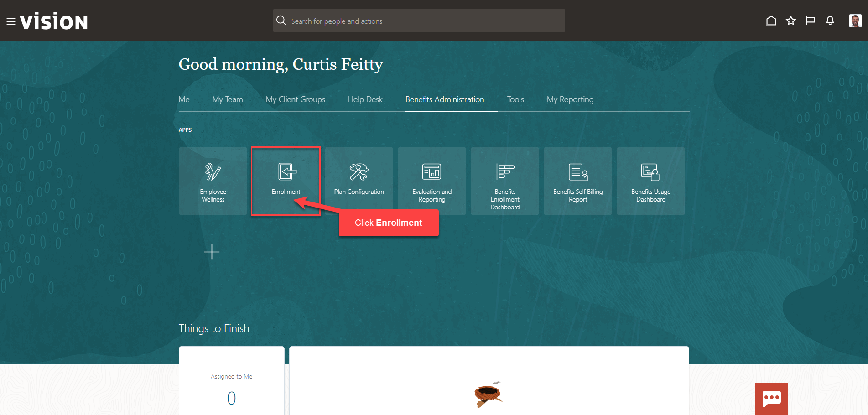Viewport: 868px width, 415px height.
Task: Focus the Search for people and actions field
Action: (419, 21)
